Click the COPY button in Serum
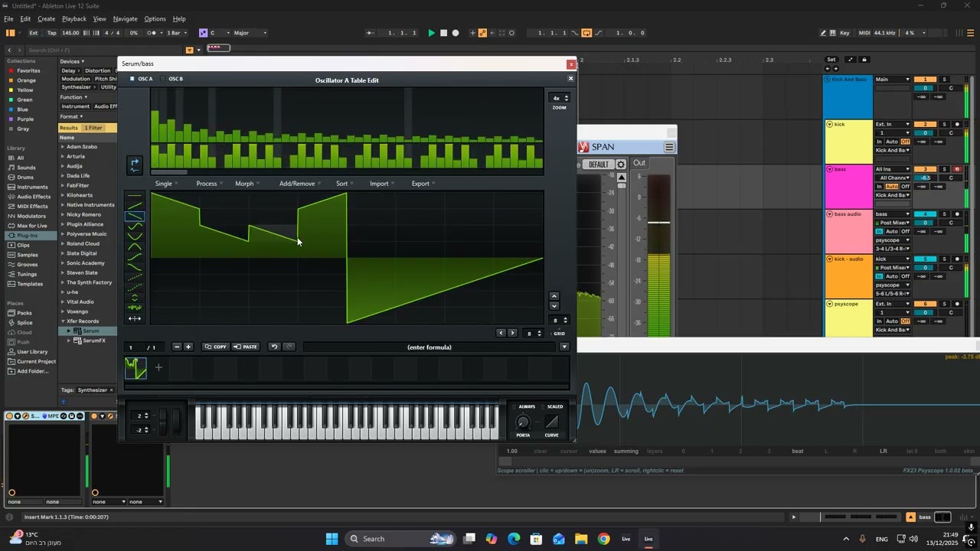Viewport: 980px width, 551px height. pyautogui.click(x=216, y=347)
